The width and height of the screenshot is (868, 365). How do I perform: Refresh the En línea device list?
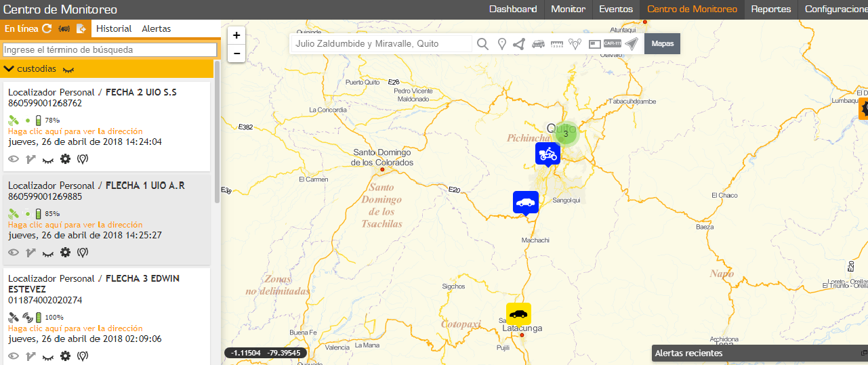tap(47, 28)
